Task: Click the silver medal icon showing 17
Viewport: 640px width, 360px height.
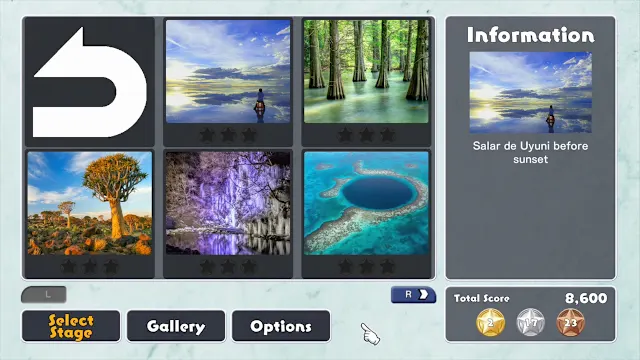Action: click(x=531, y=322)
